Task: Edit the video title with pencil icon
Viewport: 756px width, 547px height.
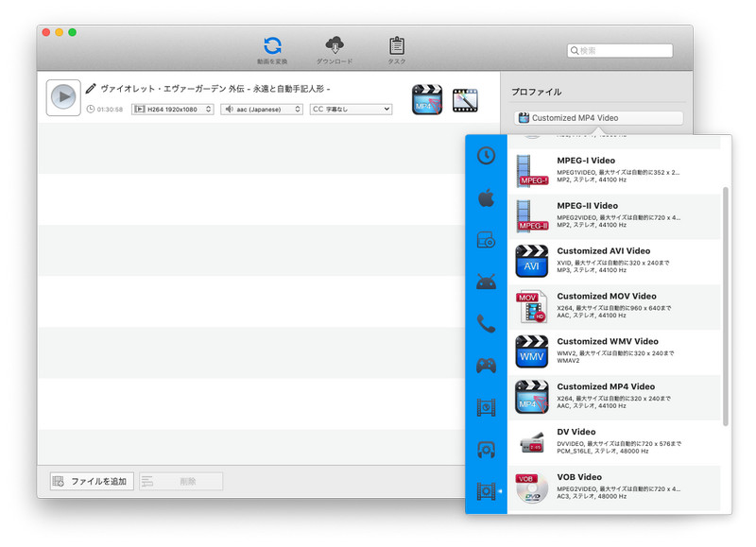Action: pyautogui.click(x=91, y=89)
